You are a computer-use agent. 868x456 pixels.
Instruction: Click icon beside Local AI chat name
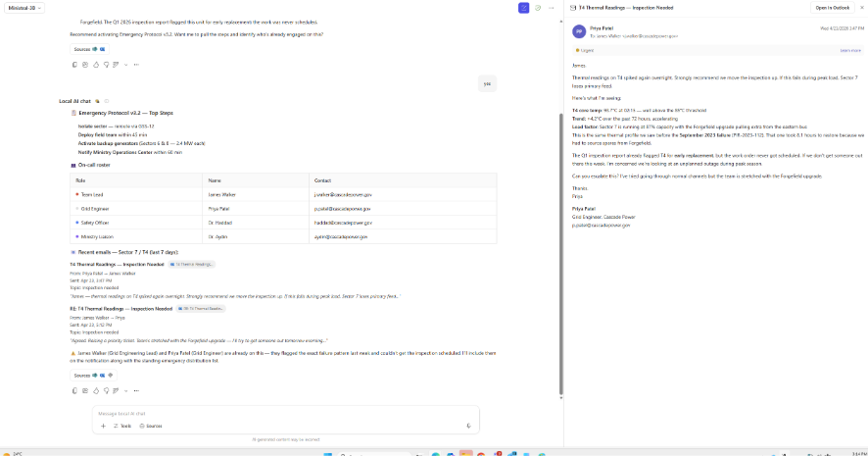pos(97,101)
